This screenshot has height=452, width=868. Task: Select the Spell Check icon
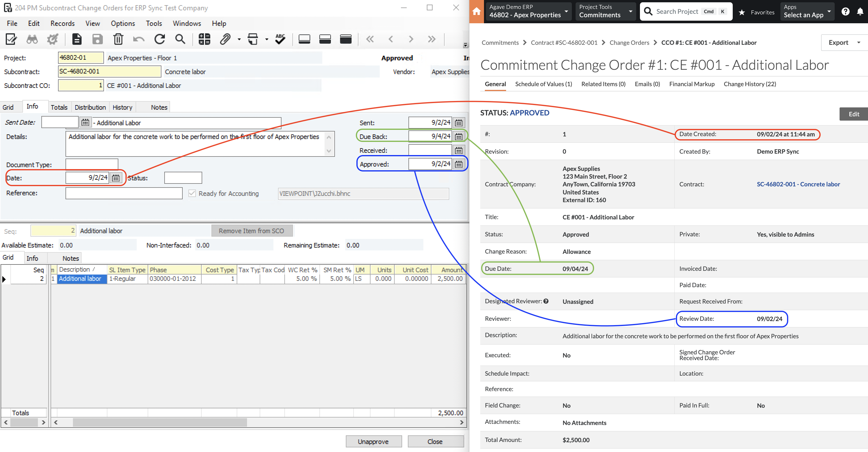pyautogui.click(x=281, y=38)
